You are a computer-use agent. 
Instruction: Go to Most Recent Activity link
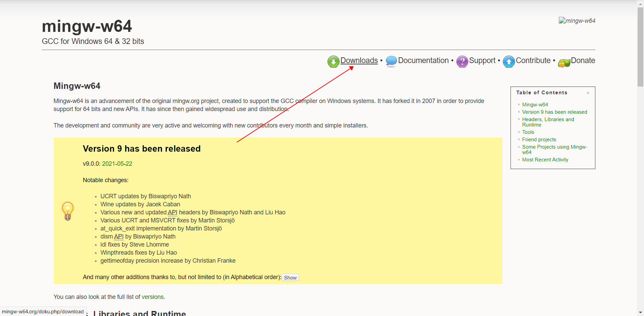pos(545,160)
